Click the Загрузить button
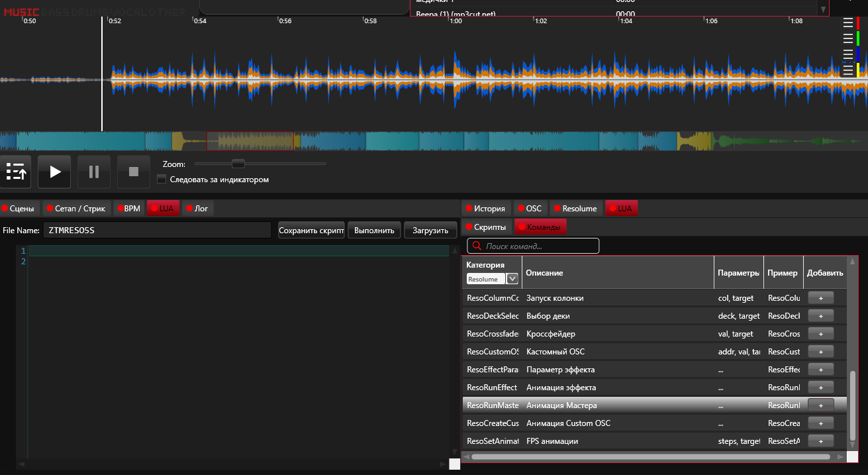The image size is (868, 475). click(x=430, y=230)
